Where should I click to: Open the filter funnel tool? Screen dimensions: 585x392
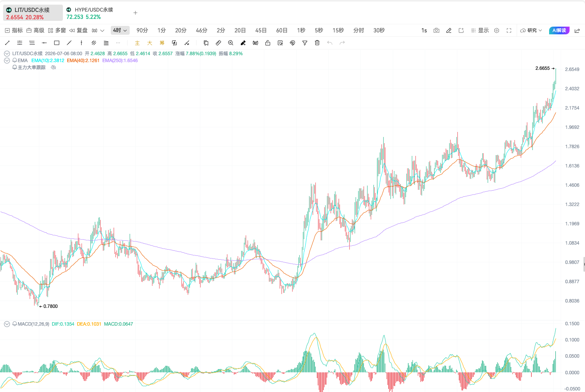click(x=305, y=43)
